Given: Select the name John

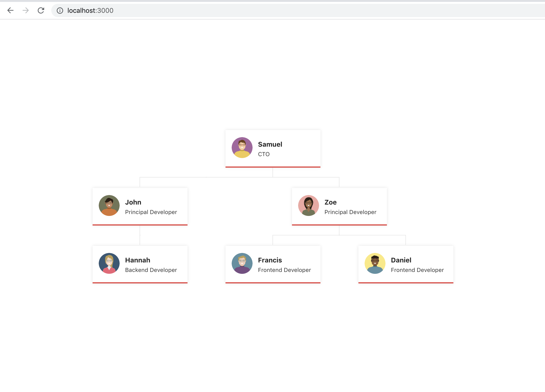Looking at the screenshot, I should pyautogui.click(x=133, y=202).
